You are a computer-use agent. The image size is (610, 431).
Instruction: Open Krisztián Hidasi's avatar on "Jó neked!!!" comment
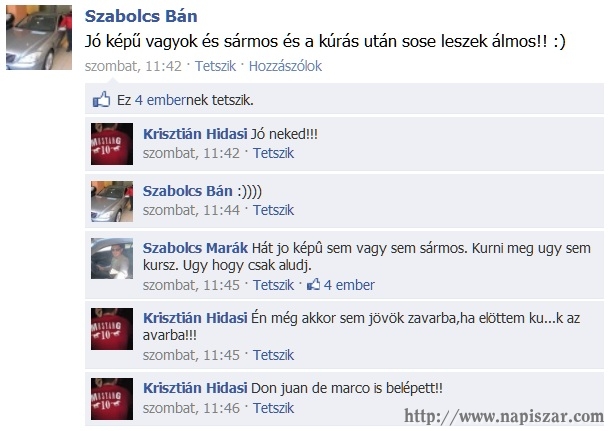coord(112,144)
